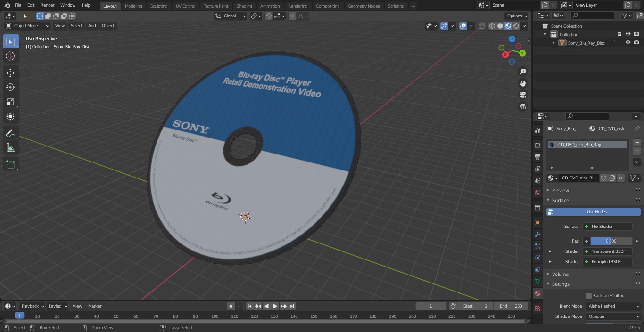Image resolution: width=644 pixels, height=332 pixels.
Task: Toggle snapping magnet
Action: (x=269, y=16)
